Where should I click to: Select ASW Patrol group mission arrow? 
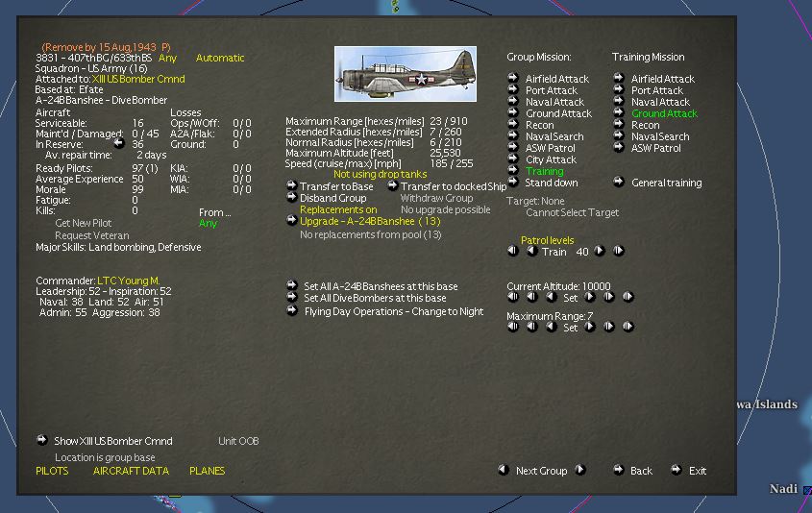513,147
